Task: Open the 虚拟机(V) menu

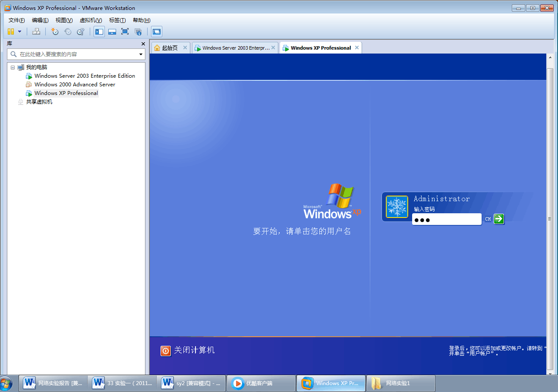Action: click(91, 20)
